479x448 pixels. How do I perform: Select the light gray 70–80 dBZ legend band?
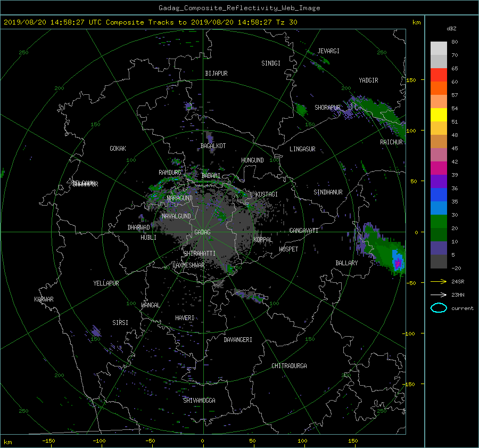click(x=439, y=48)
